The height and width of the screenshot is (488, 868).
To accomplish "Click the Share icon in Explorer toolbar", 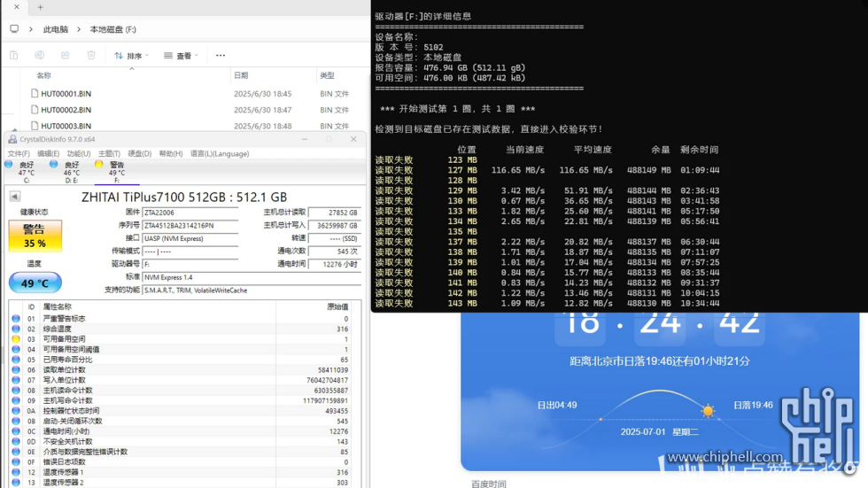I will click(x=66, y=55).
